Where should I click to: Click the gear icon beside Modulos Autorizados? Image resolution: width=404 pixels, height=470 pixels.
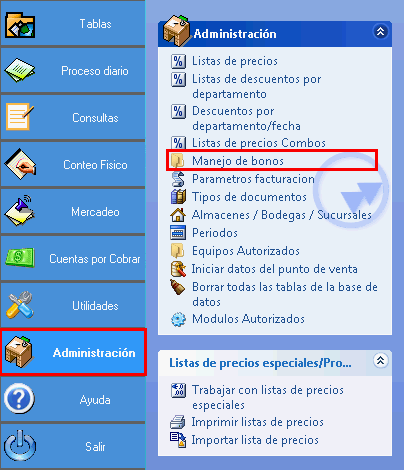178,319
